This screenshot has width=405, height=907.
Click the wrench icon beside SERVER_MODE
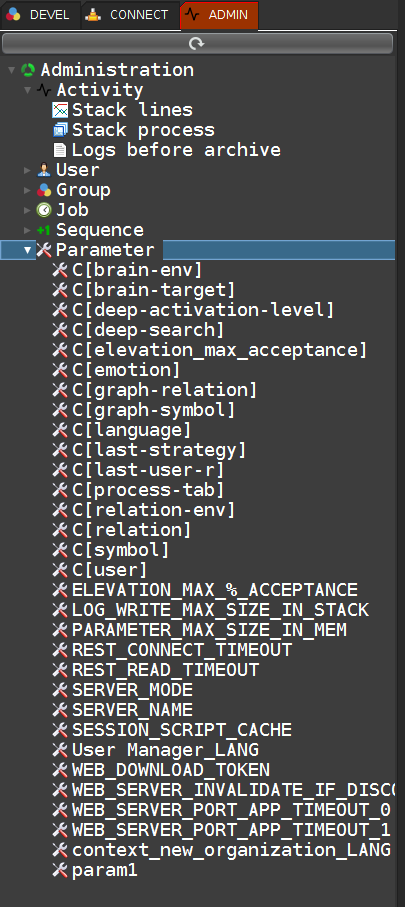tap(60, 690)
